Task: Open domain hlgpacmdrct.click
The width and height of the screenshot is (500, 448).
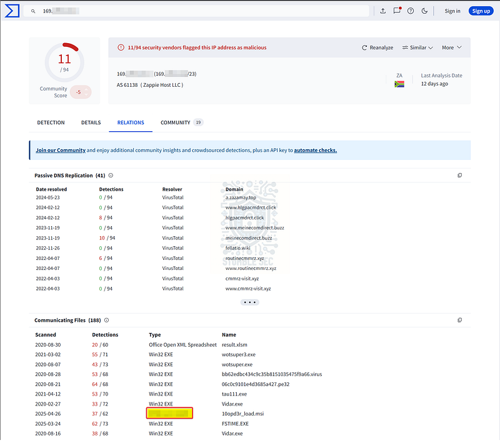Action: [x=244, y=218]
